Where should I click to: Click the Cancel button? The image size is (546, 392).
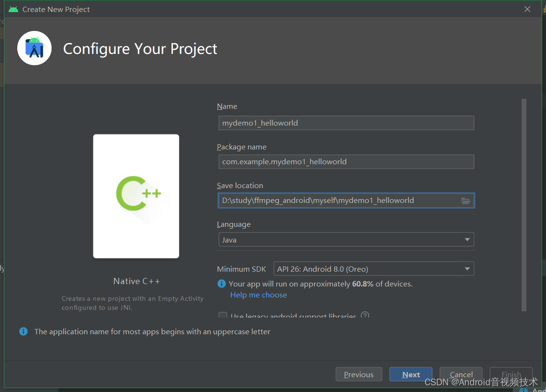[x=460, y=374]
